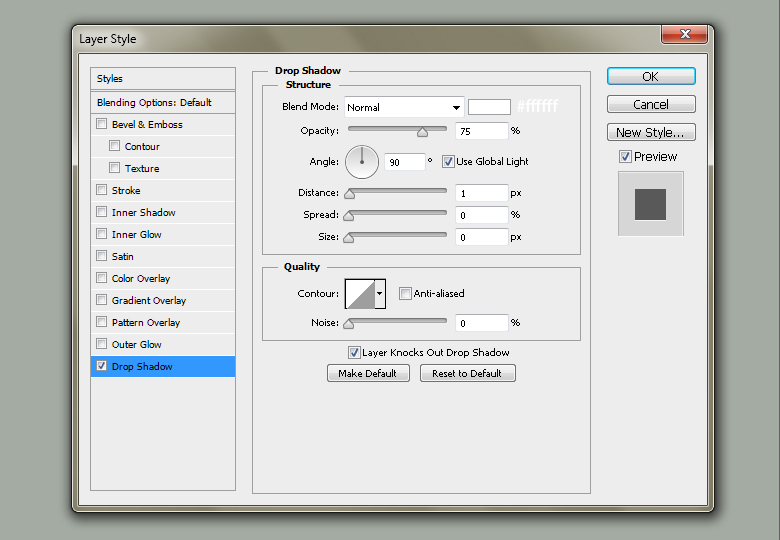The height and width of the screenshot is (540, 780).
Task: Uncheck Layer Knocks Out Drop Shadow
Action: [x=354, y=353]
